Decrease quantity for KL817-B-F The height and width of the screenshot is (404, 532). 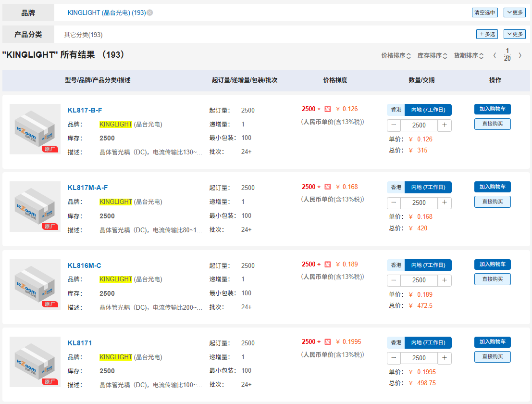(x=394, y=125)
